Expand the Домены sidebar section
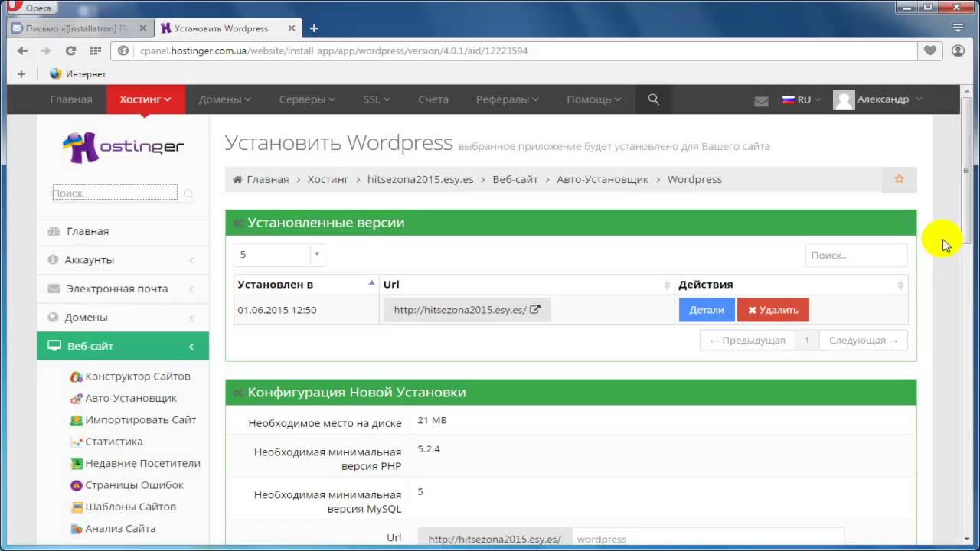The width and height of the screenshot is (980, 551). click(x=122, y=318)
